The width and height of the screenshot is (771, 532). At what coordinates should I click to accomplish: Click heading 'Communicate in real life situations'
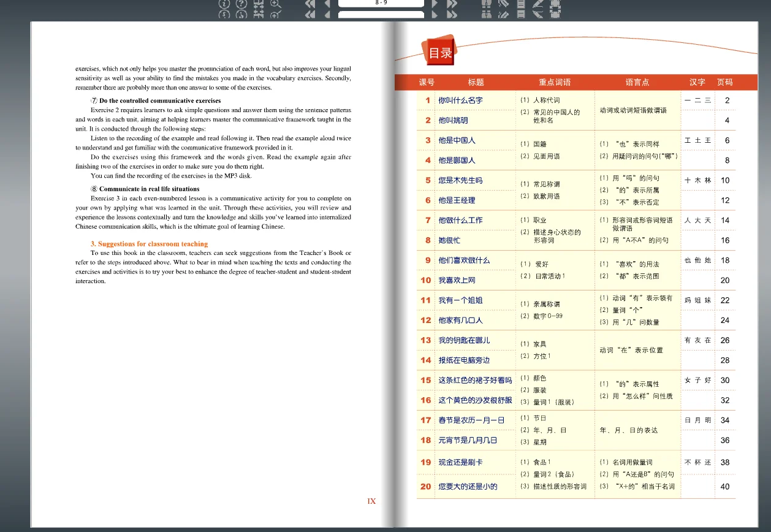coord(149,189)
